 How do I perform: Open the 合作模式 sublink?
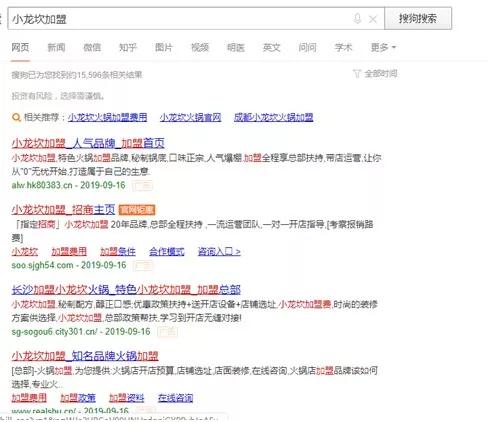[x=167, y=251]
